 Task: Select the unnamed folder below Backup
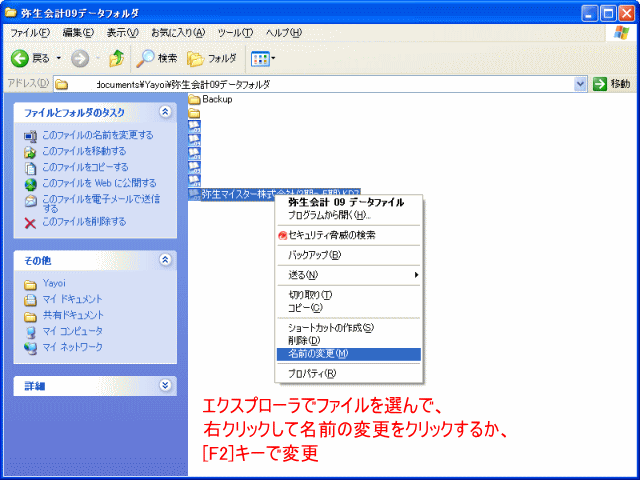click(194, 113)
